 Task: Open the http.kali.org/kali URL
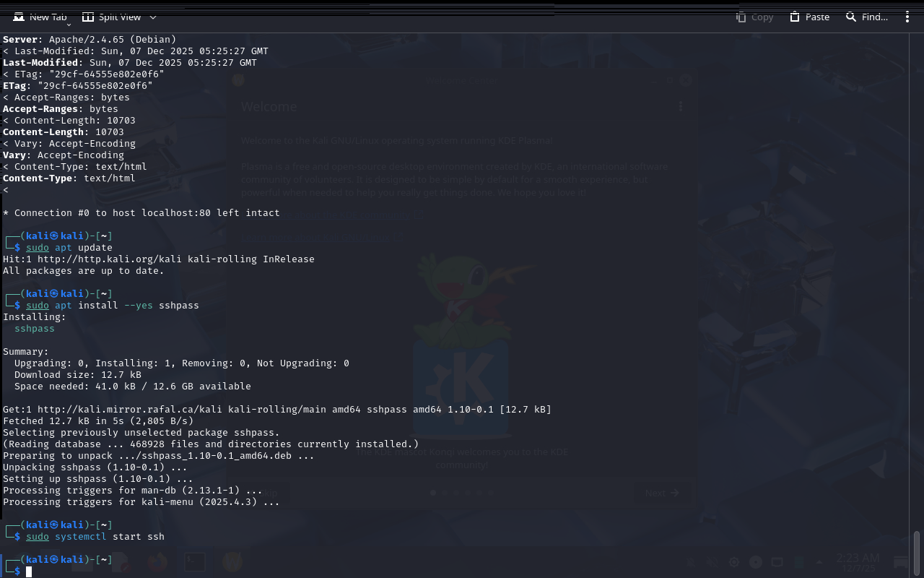(107, 259)
